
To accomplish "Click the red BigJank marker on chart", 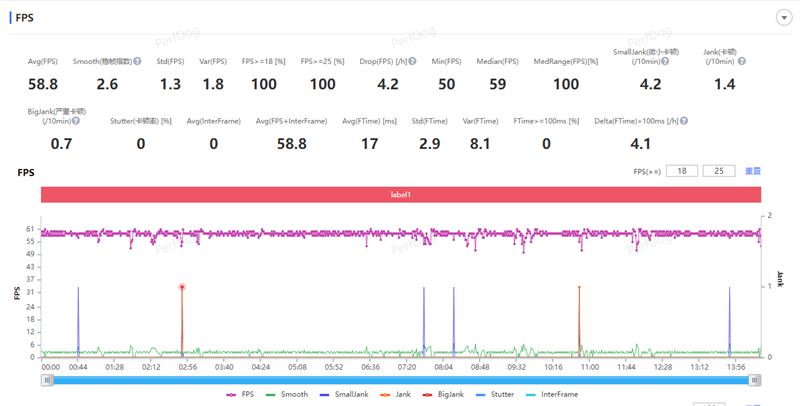I will click(x=182, y=287).
